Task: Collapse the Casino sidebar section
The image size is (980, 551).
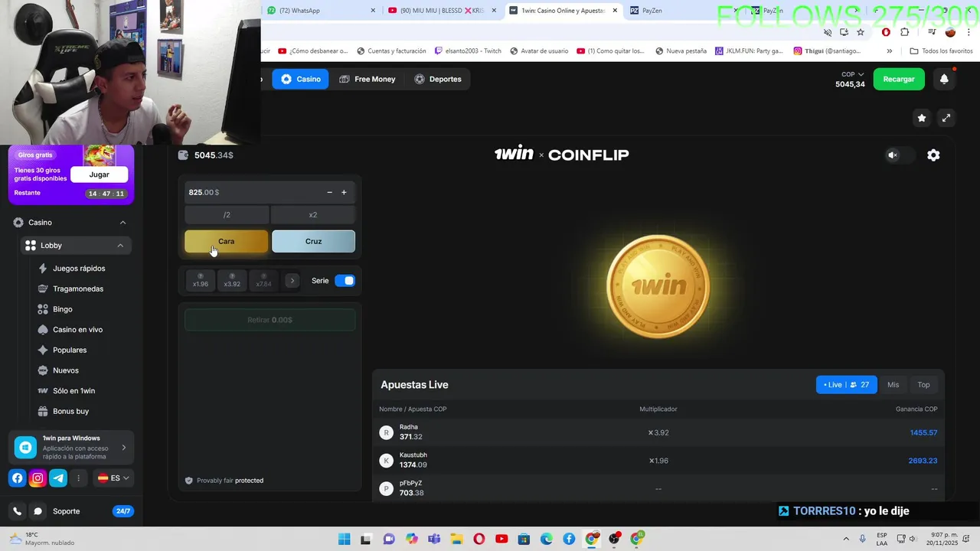Action: tap(122, 223)
